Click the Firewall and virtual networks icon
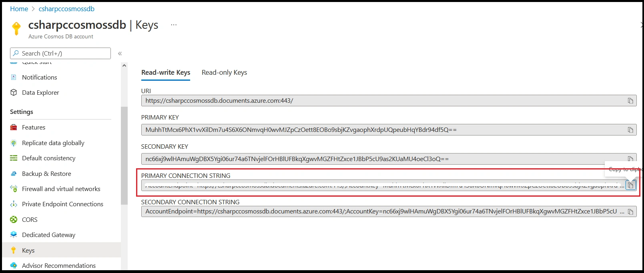 [x=14, y=189]
